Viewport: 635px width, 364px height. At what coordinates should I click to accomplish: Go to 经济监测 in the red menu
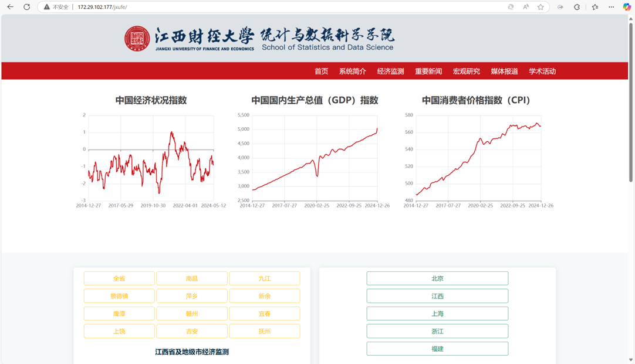390,72
